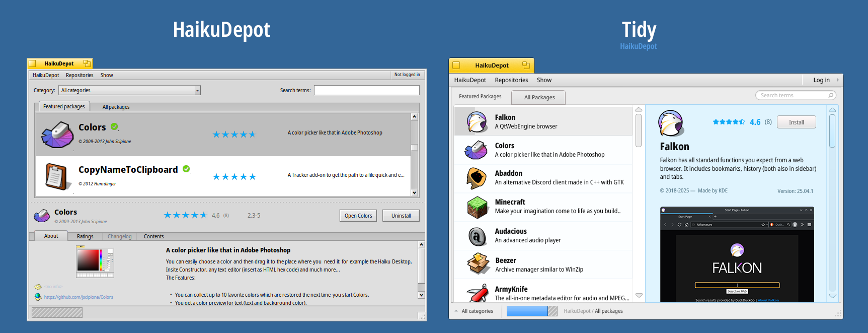The height and width of the screenshot is (333, 868).
Task: Click the down arrow of the Falkon details scrollbar
Action: (832, 296)
